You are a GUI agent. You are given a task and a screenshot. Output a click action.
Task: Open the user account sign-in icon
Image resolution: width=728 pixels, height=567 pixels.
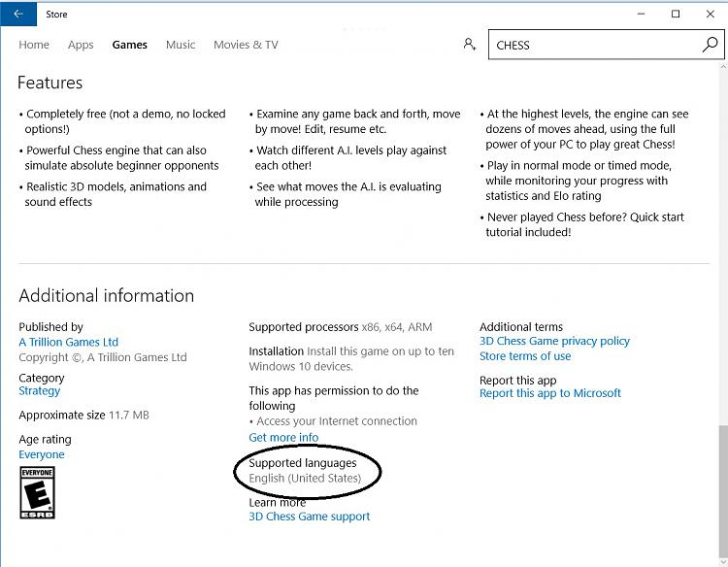470,45
